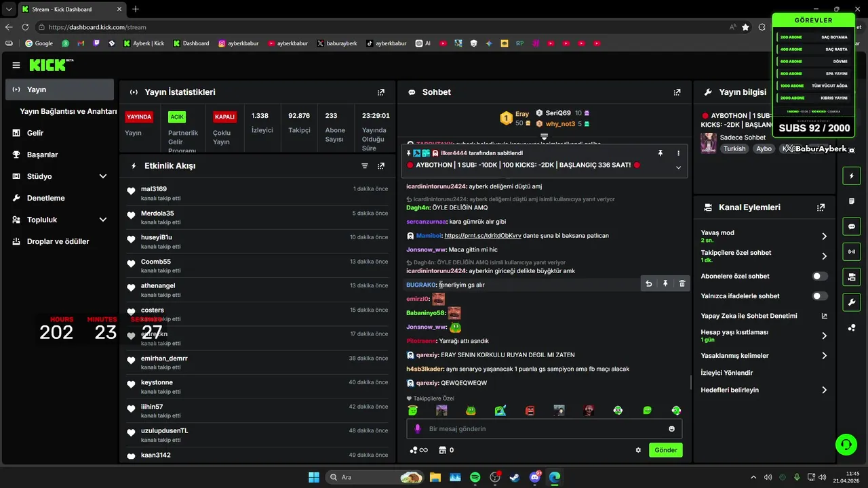The height and width of the screenshot is (488, 868).
Task: Click the document note sidebar icon
Action: [x=852, y=201]
